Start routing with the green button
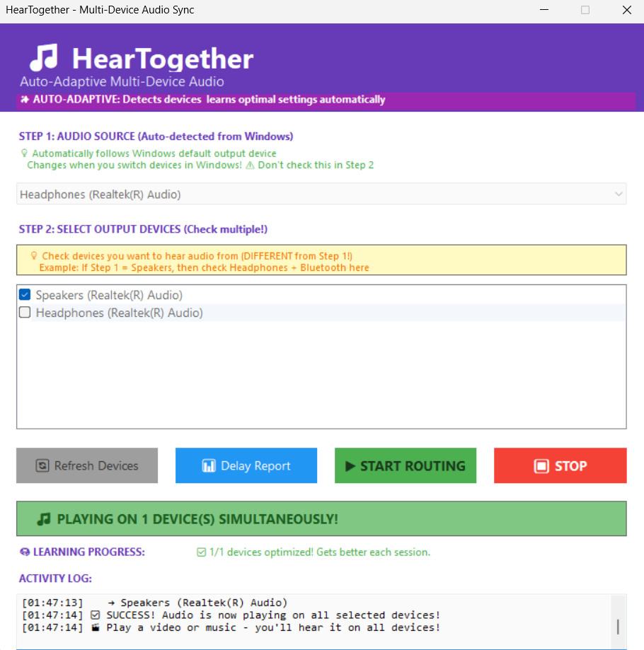The width and height of the screenshot is (644, 650). pyautogui.click(x=406, y=465)
